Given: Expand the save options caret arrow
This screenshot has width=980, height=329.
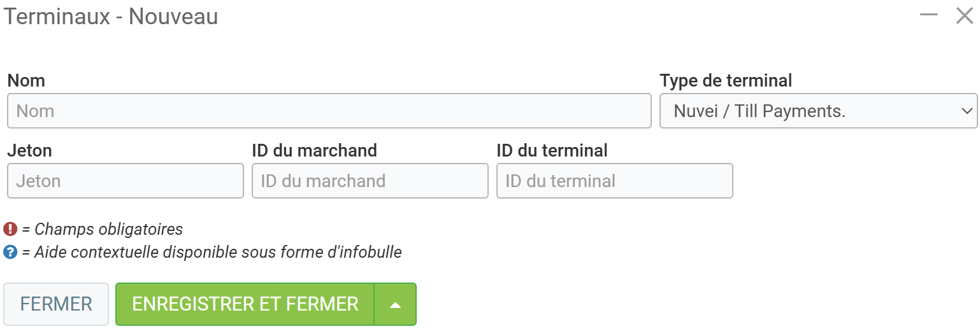Looking at the screenshot, I should tap(395, 304).
